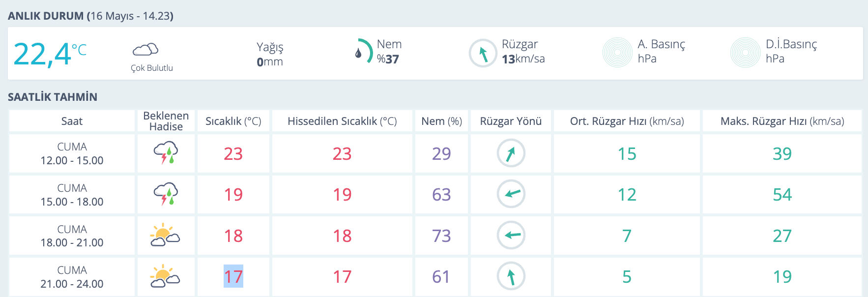Click the A. Basınç pressure circle icon
Screen dimensions: 868x297
point(617,52)
